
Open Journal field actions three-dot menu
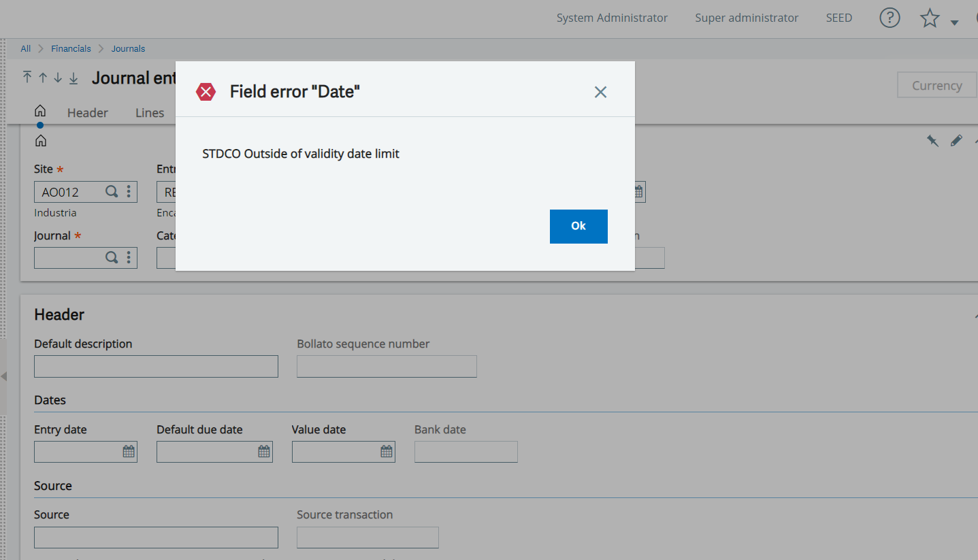point(129,258)
